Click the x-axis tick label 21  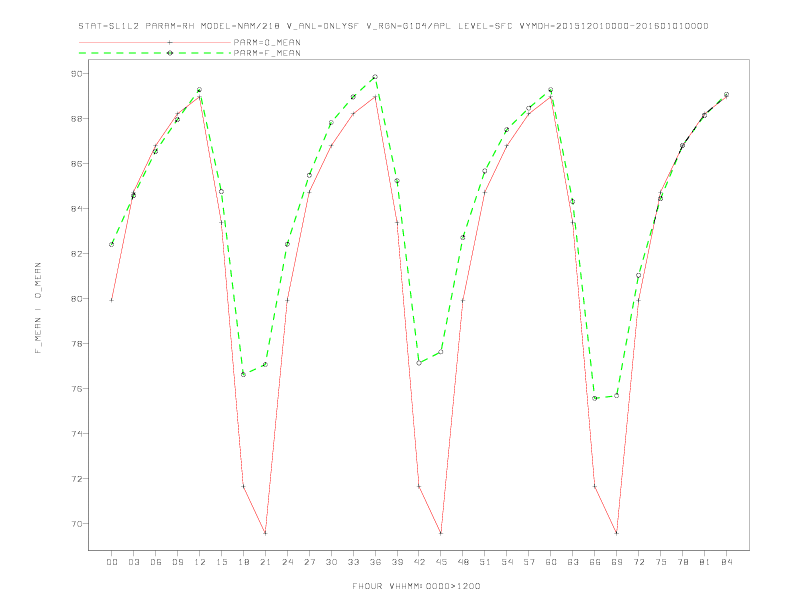(x=265, y=562)
